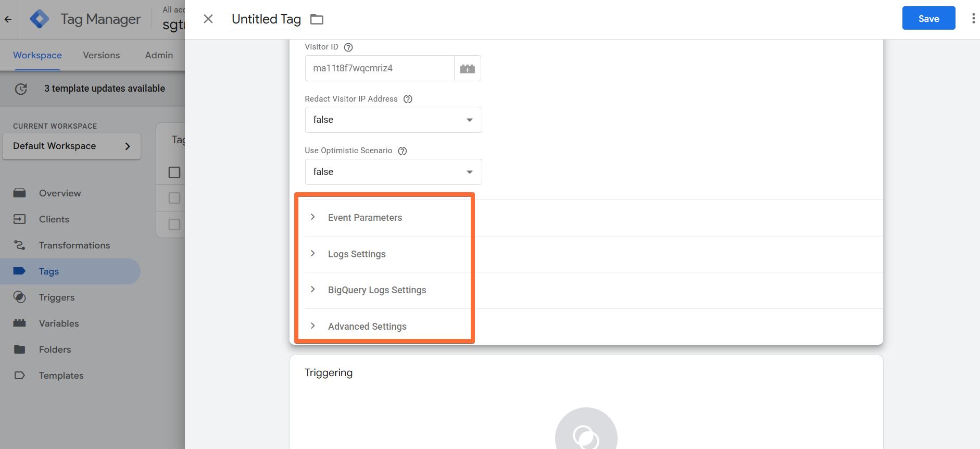Click the Untitled Tag name to rename

(267, 19)
